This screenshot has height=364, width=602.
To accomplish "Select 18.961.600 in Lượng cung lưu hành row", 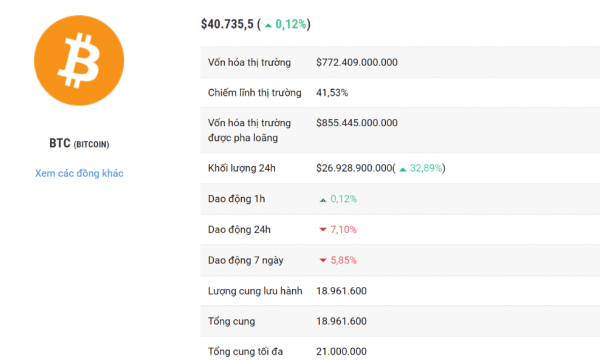I will point(341,291).
